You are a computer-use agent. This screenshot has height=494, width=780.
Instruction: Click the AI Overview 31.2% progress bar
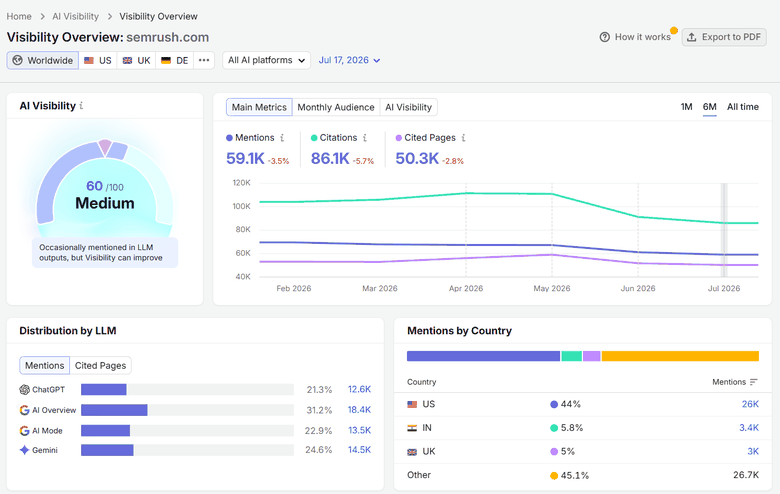click(187, 410)
